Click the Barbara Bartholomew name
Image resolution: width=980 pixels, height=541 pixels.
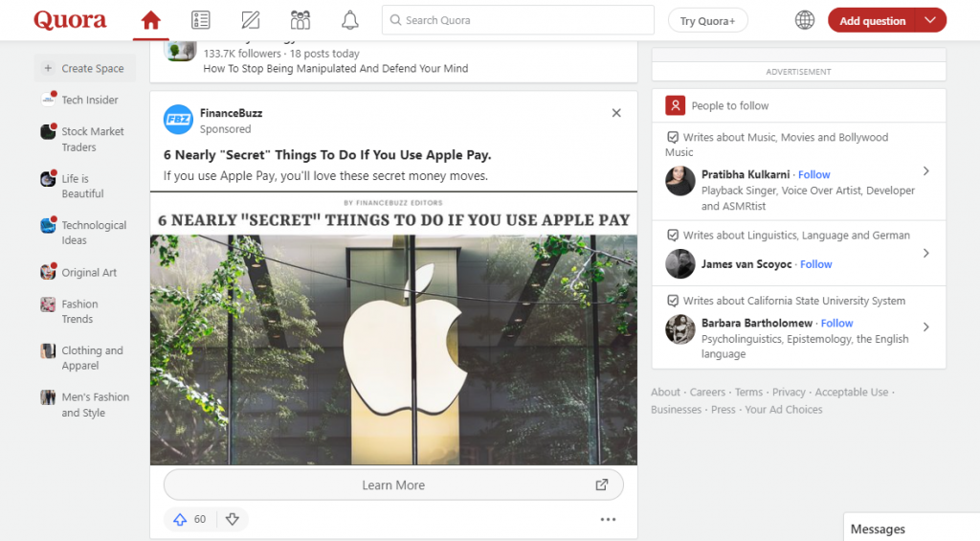[757, 323]
